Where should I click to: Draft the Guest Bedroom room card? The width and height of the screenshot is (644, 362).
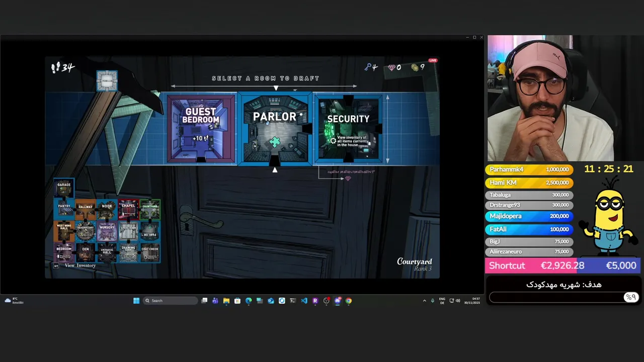coord(201,128)
